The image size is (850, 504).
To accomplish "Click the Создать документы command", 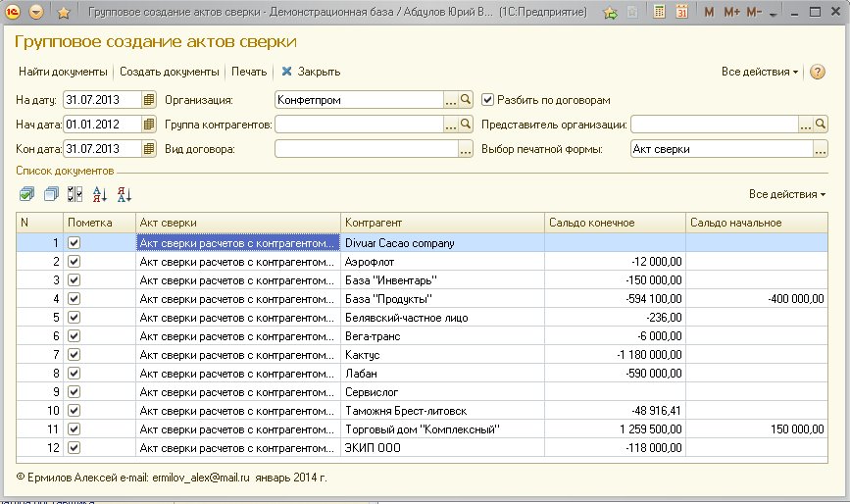I will click(x=170, y=72).
